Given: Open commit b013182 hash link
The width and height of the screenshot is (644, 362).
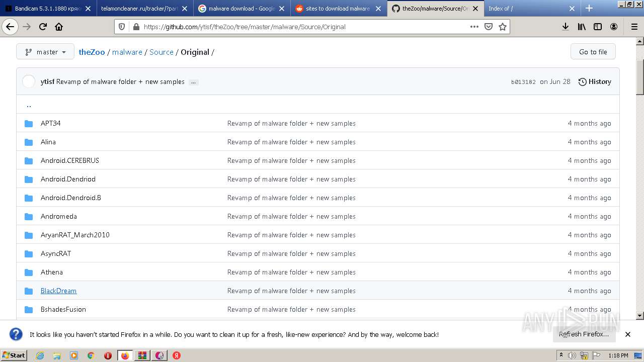Looking at the screenshot, I should pos(523,82).
